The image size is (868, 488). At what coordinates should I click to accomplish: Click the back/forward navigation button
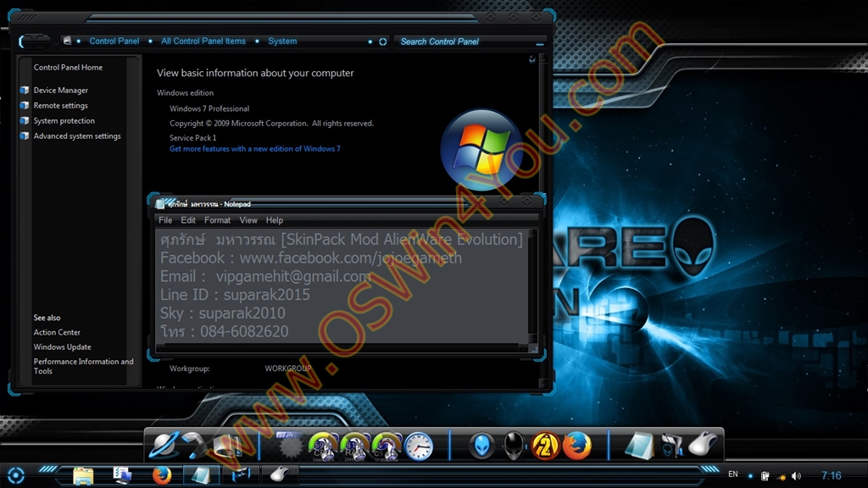pyautogui.click(x=34, y=42)
